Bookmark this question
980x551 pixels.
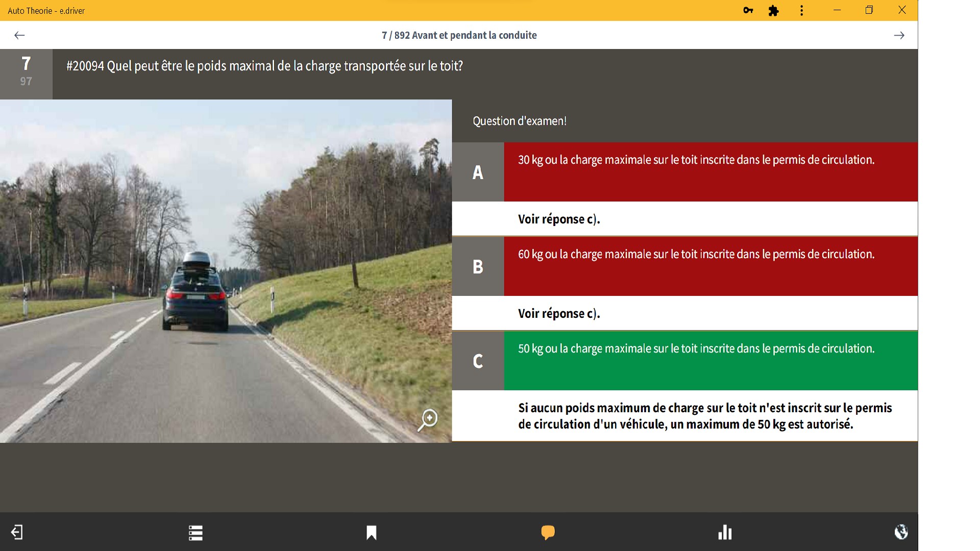(x=372, y=533)
